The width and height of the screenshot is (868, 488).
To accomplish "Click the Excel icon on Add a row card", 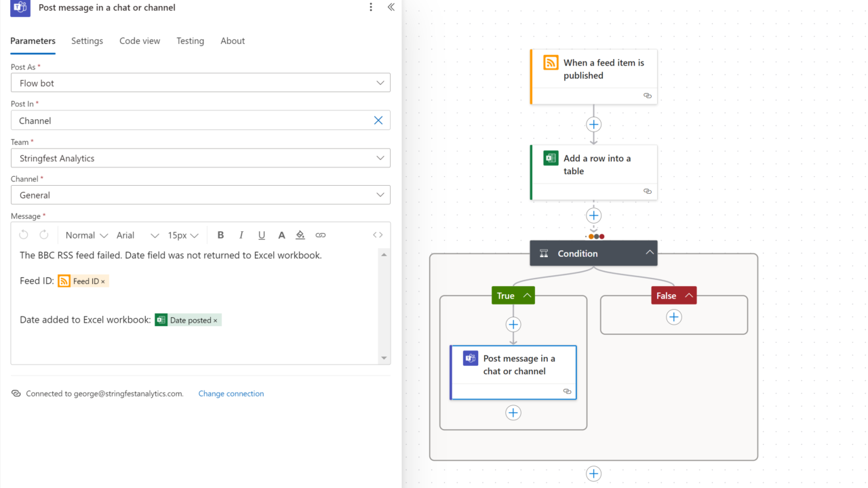I will [551, 158].
